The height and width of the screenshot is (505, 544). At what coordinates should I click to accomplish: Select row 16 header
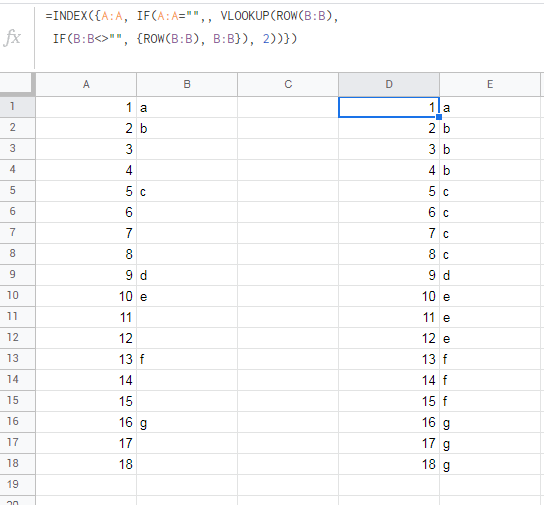tap(17, 422)
